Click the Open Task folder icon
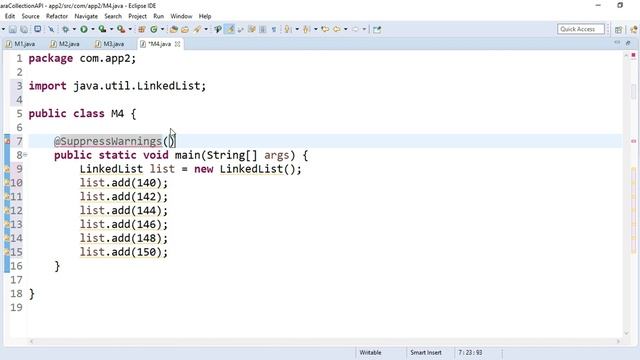 [x=185, y=29]
